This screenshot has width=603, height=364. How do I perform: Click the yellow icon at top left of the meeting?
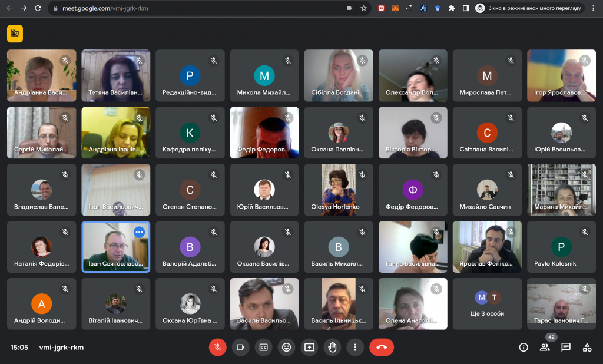click(x=15, y=34)
